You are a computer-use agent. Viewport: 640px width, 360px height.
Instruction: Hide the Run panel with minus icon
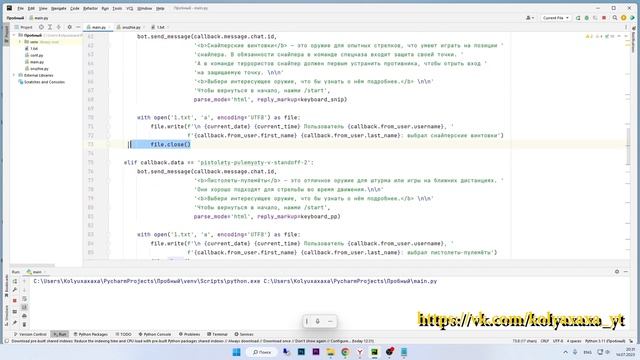tap(626, 271)
